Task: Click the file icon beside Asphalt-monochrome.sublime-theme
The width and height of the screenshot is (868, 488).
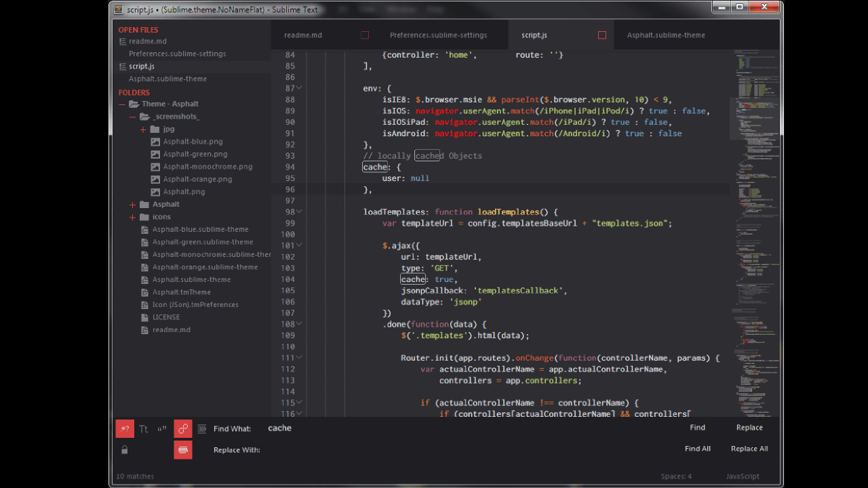Action: coord(144,255)
